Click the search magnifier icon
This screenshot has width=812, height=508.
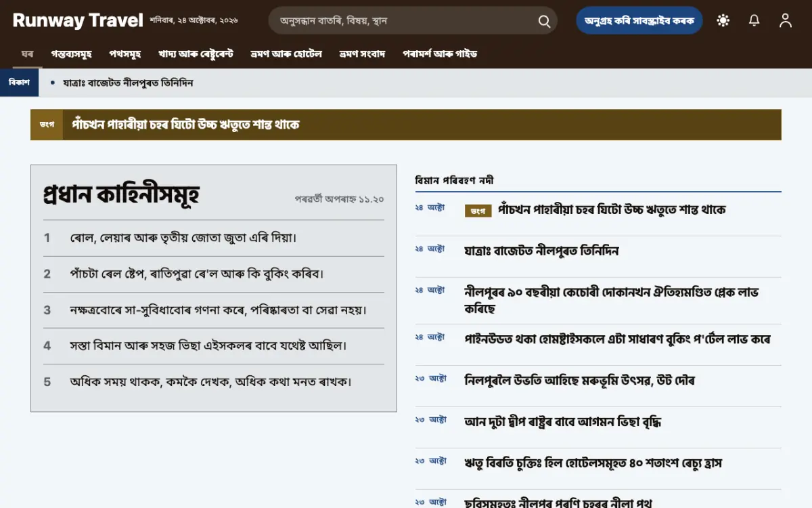pos(544,21)
